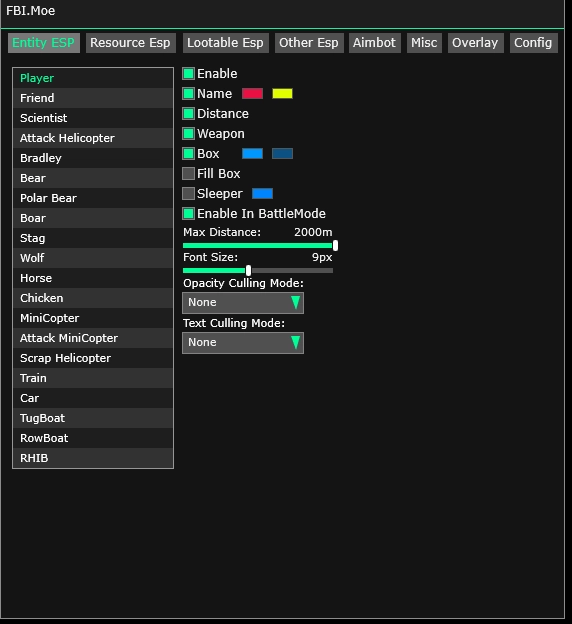Viewport: 572px width, 624px height.
Task: Click the yellow Name color swatch
Action: 282,94
